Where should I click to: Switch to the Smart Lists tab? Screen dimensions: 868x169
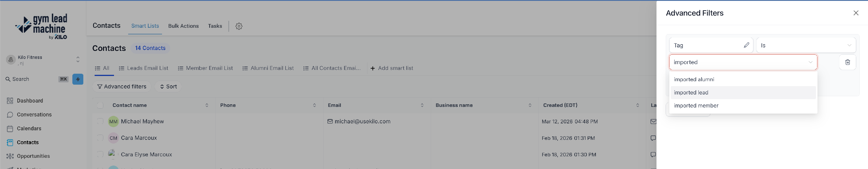coord(145,26)
